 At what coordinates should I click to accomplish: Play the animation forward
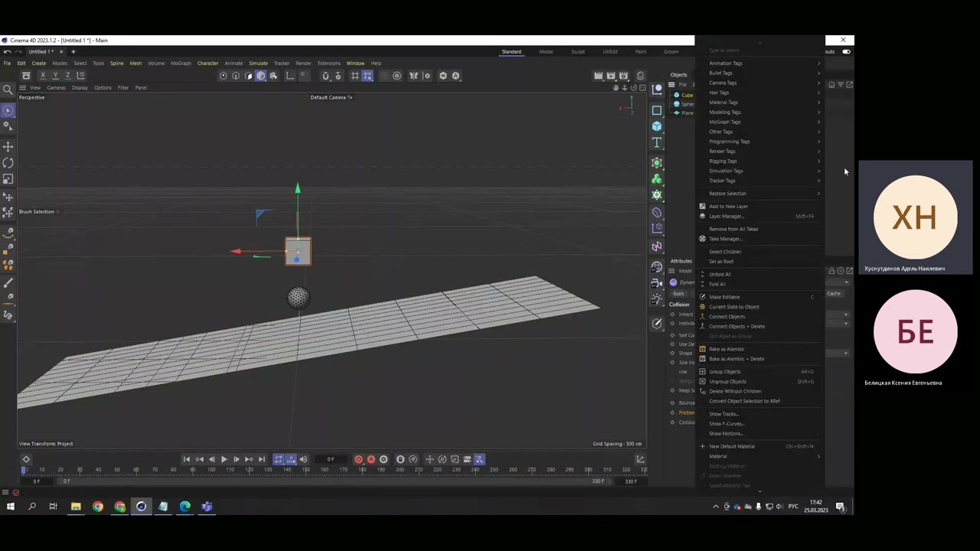tap(224, 459)
